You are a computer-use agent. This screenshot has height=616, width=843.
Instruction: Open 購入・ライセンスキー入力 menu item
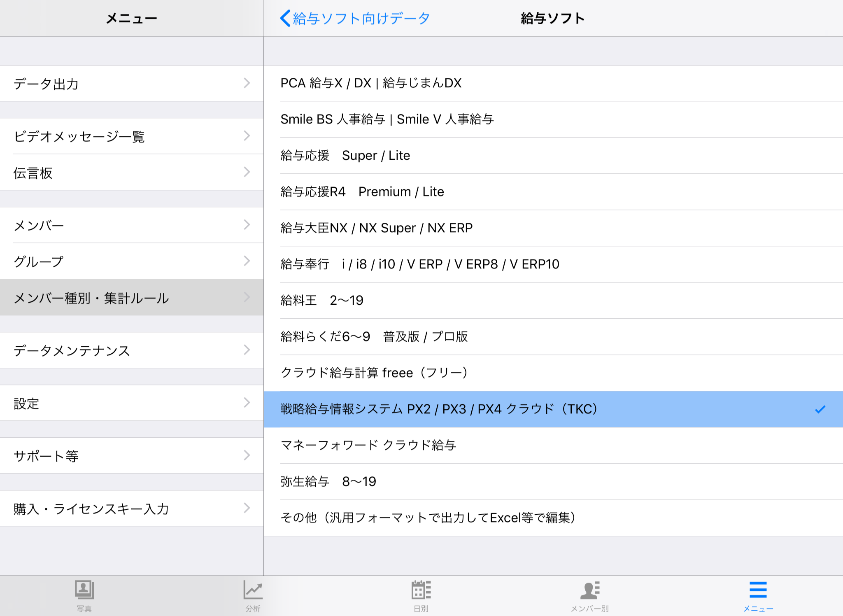coord(132,508)
